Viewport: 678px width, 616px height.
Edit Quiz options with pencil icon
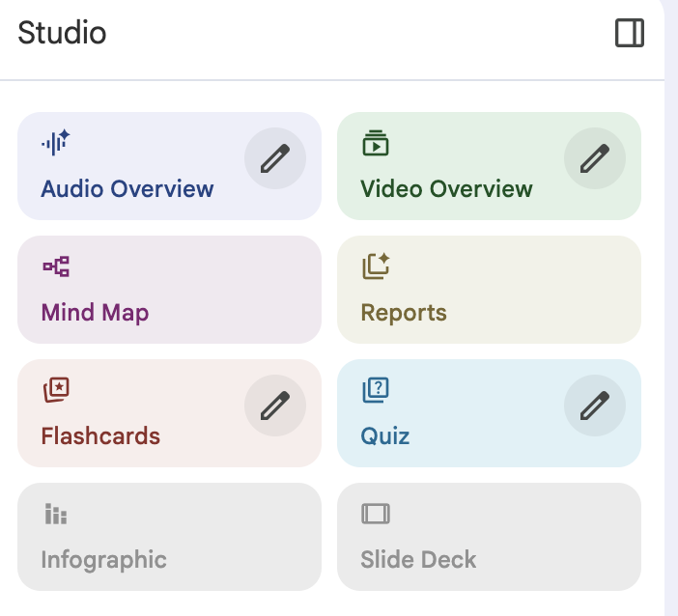coord(595,406)
